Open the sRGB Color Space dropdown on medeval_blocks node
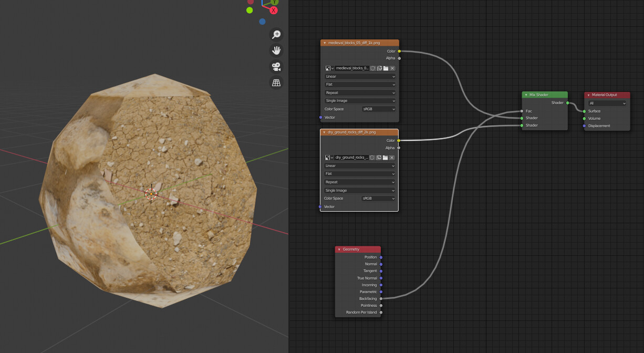Viewport: 644px width, 353px height. pyautogui.click(x=377, y=109)
